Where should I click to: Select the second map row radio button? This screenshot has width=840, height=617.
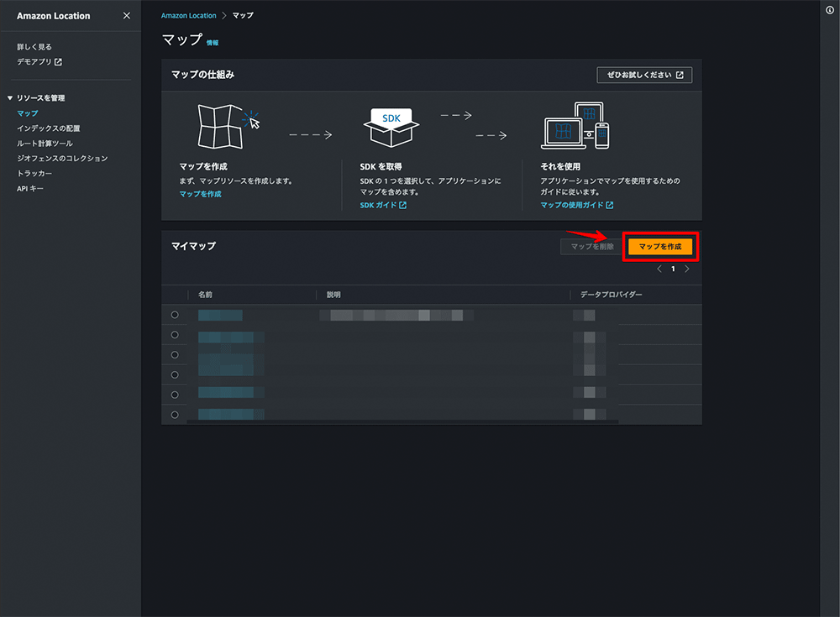[175, 335]
